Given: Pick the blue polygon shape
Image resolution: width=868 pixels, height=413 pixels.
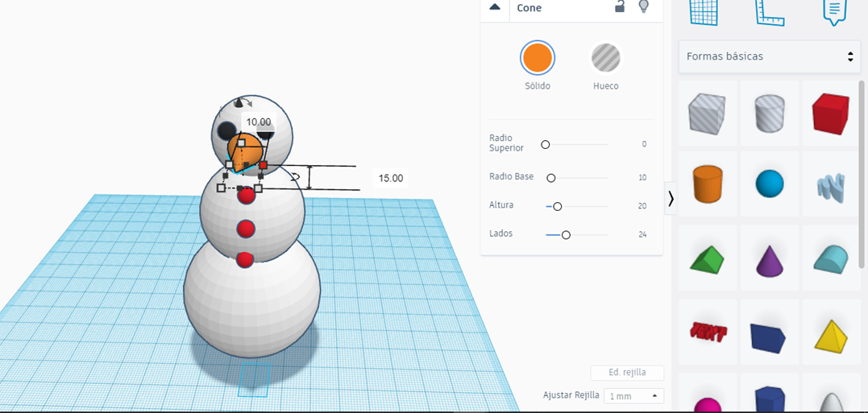Looking at the screenshot, I should [770, 399].
